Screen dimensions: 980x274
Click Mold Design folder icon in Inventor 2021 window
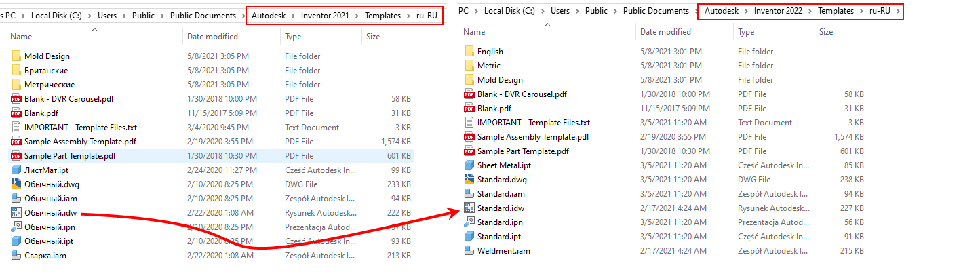tap(16, 56)
